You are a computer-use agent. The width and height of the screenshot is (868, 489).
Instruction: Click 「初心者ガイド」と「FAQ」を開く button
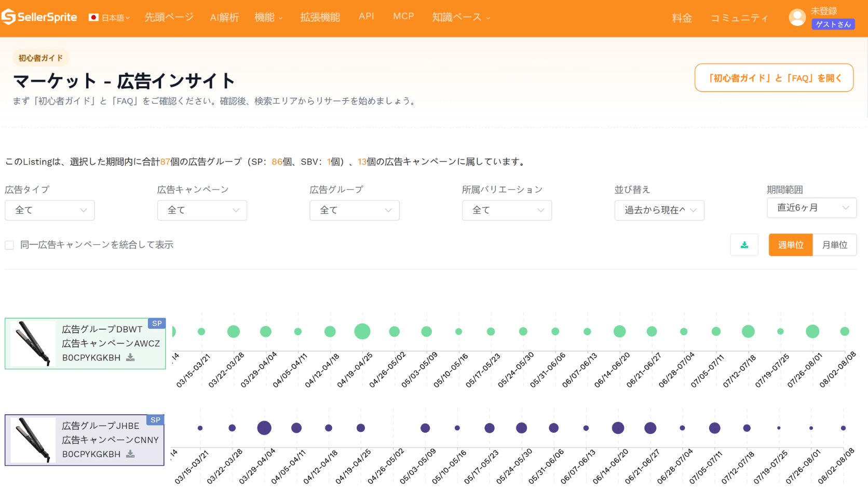pyautogui.click(x=774, y=78)
